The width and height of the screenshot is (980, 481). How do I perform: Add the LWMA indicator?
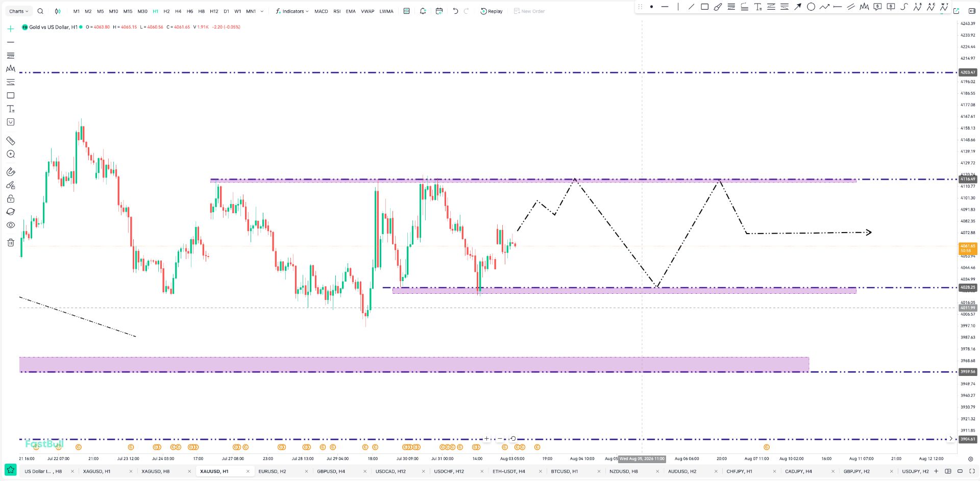[386, 11]
